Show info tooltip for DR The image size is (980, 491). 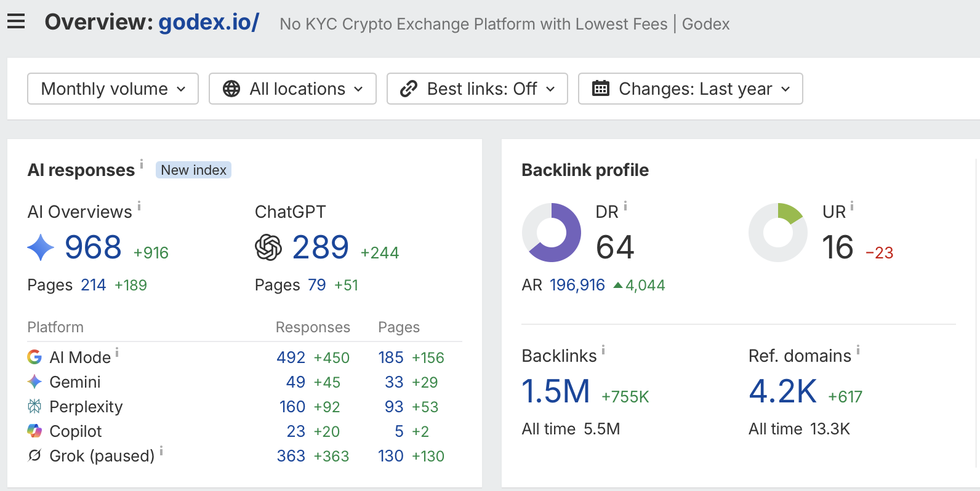pos(625,206)
